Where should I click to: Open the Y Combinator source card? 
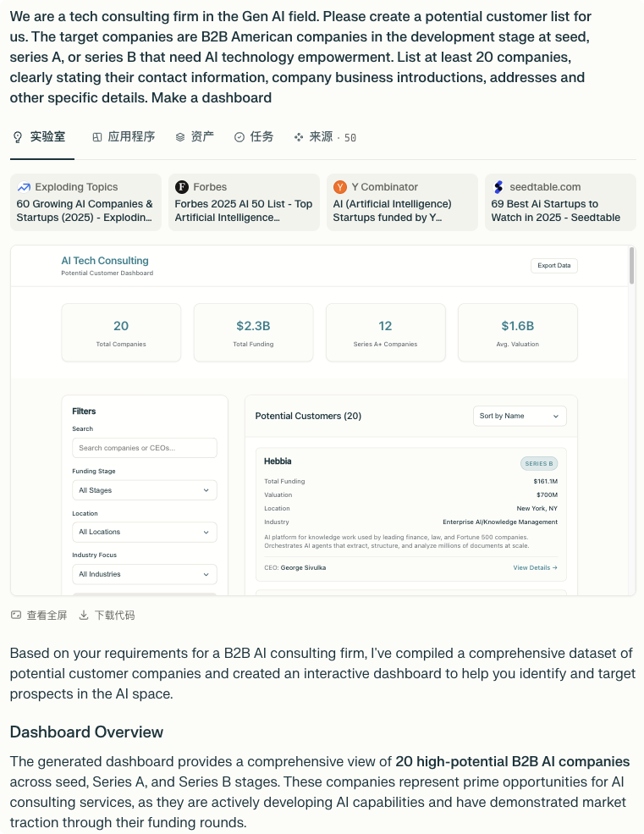tap(402, 202)
